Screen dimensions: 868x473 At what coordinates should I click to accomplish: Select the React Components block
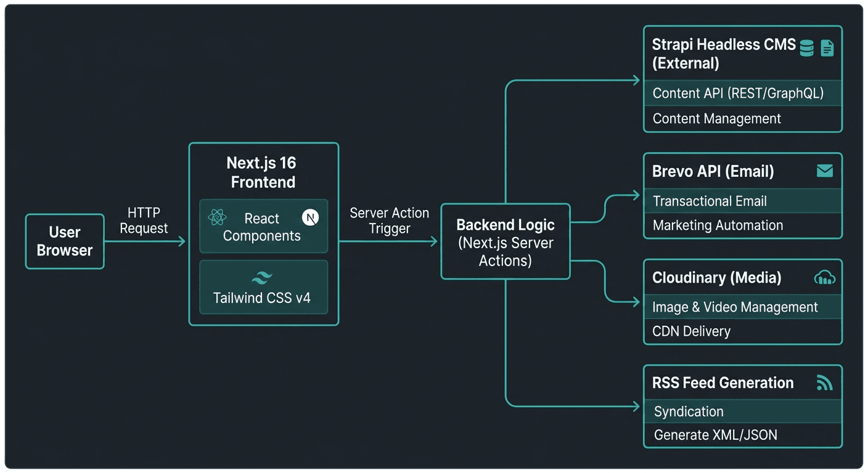(264, 226)
